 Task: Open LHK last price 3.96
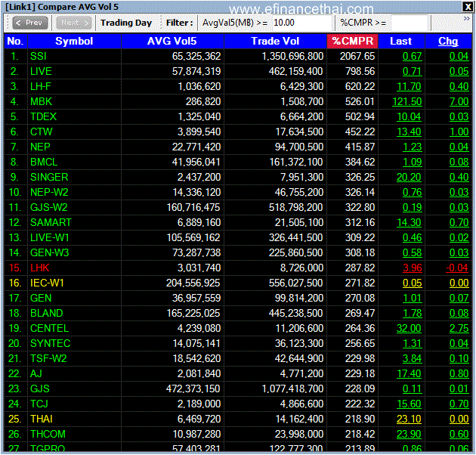click(412, 268)
